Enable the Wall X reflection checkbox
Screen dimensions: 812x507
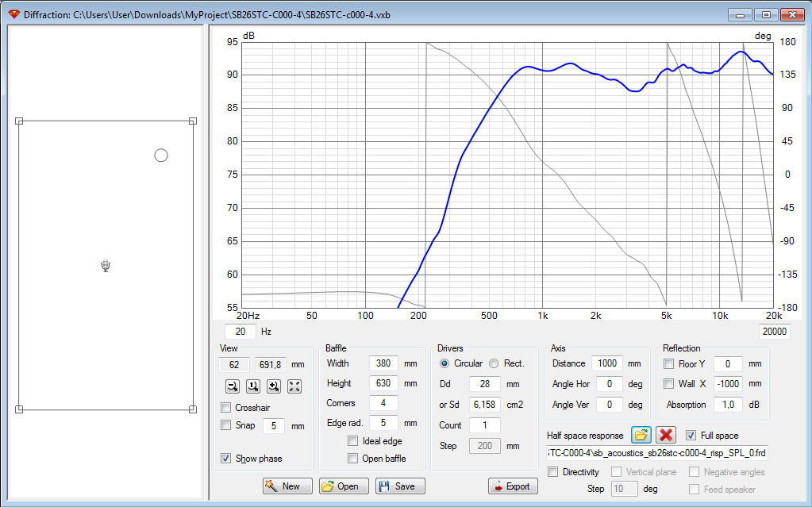click(x=669, y=384)
